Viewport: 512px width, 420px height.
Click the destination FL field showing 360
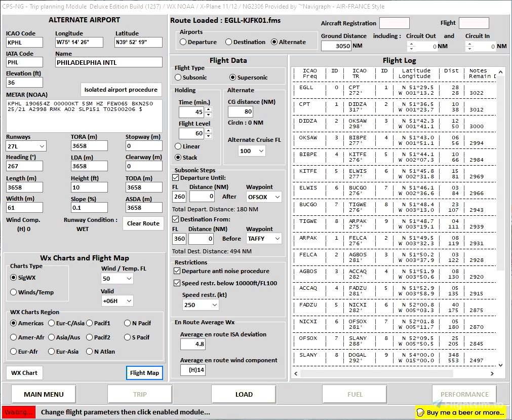coord(179,239)
